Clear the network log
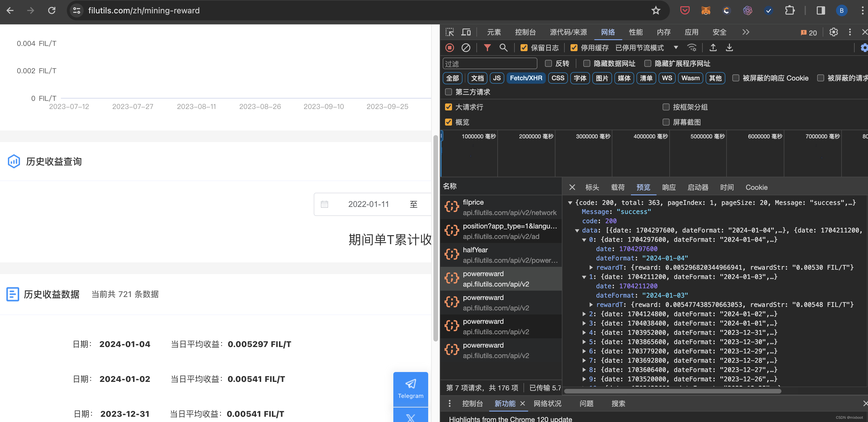 [x=466, y=48]
